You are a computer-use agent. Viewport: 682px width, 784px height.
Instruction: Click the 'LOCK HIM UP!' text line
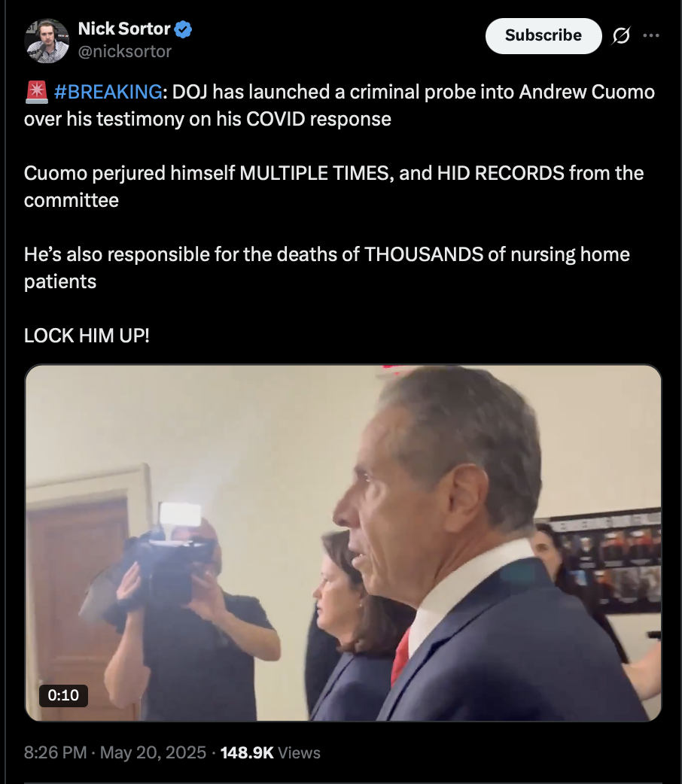pyautogui.click(x=87, y=336)
